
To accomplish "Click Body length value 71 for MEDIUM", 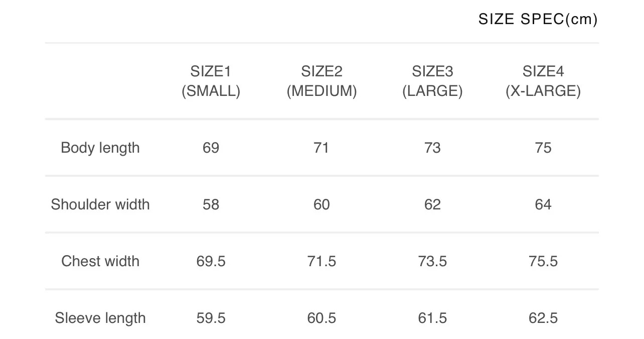I will click(321, 148).
